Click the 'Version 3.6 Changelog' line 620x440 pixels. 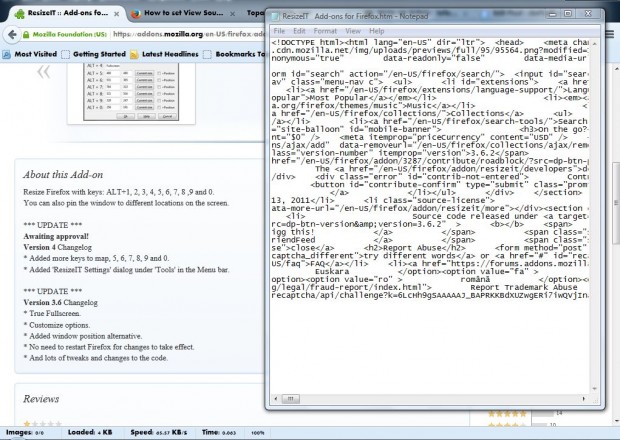click(60, 302)
